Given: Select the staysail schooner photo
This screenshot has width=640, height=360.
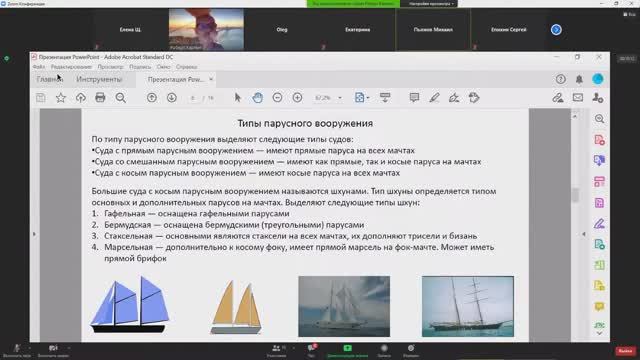Looking at the screenshot, I should pos(344,306).
